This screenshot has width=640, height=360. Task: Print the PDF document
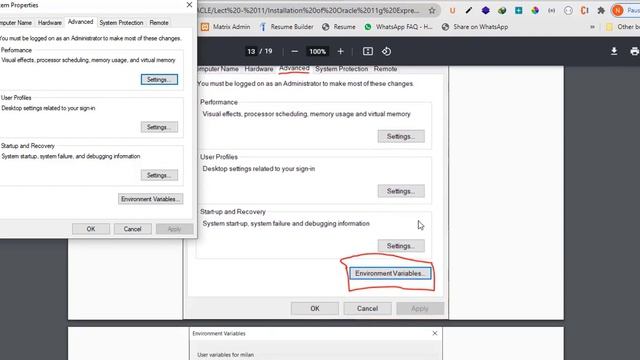[x=634, y=51]
